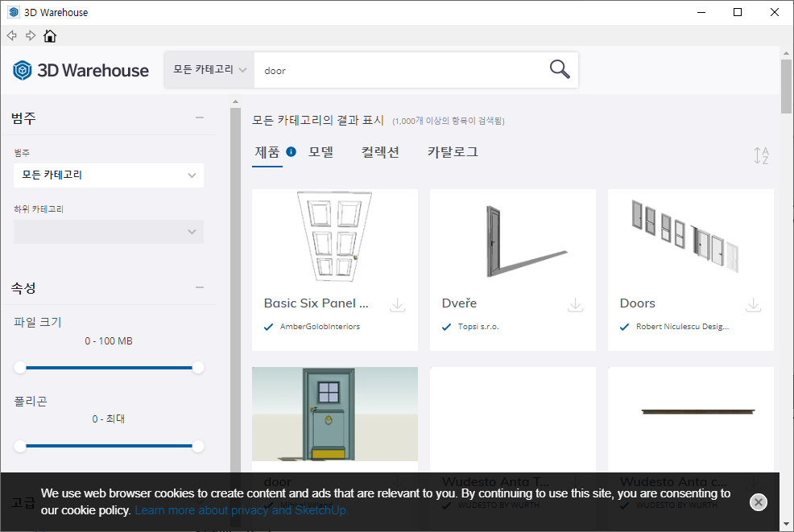794x532 pixels.
Task: Show info tooltip beside 제품 tab
Action: tap(292, 151)
